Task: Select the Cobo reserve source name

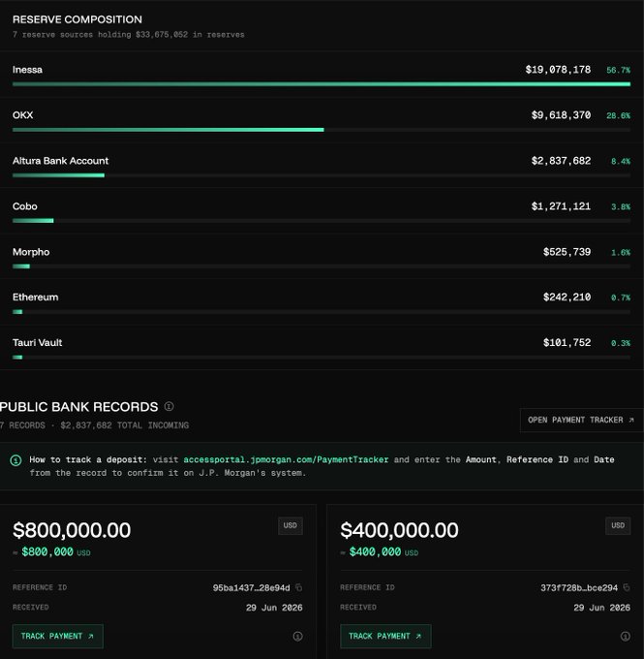Action: [25, 206]
